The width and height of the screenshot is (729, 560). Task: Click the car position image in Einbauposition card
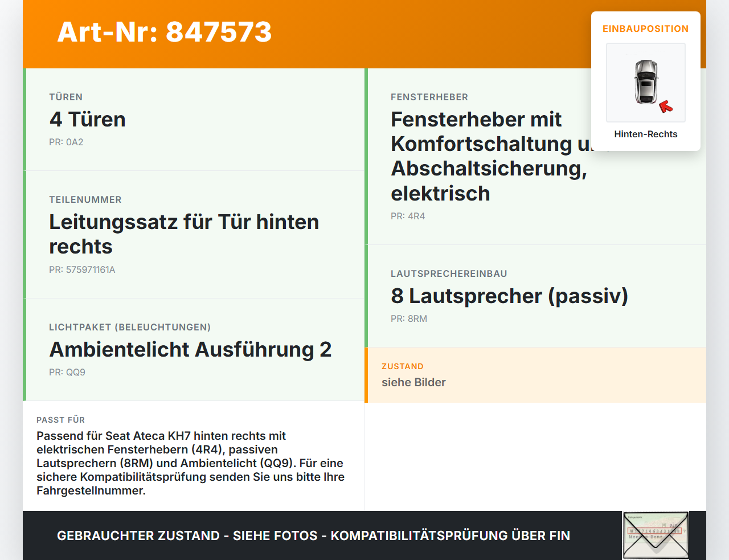[646, 83]
